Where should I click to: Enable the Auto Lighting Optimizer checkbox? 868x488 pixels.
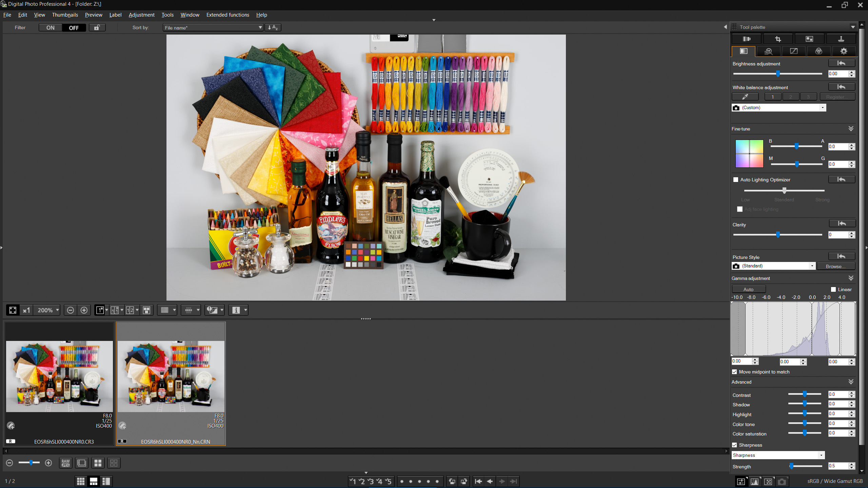click(736, 180)
